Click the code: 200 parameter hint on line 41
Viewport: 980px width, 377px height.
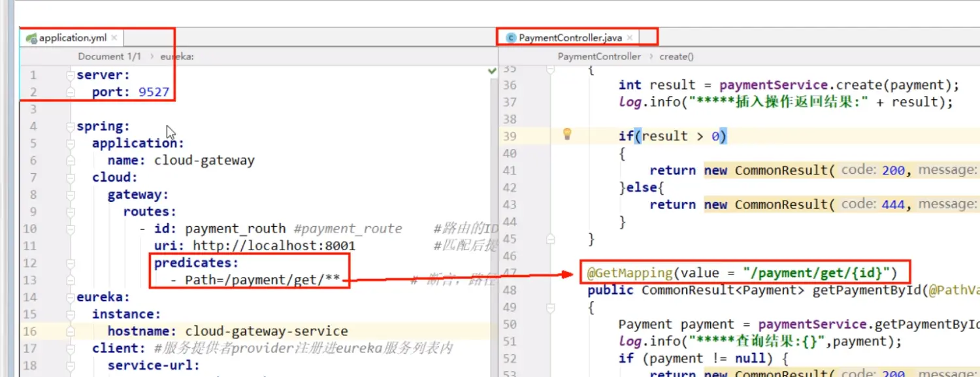[874, 170]
